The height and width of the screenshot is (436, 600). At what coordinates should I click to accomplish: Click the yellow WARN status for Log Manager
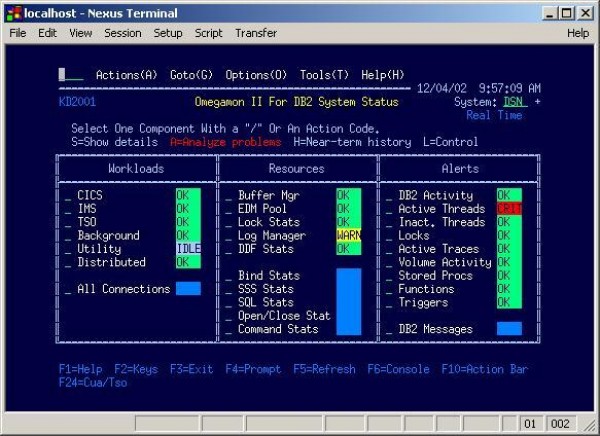[x=349, y=236]
